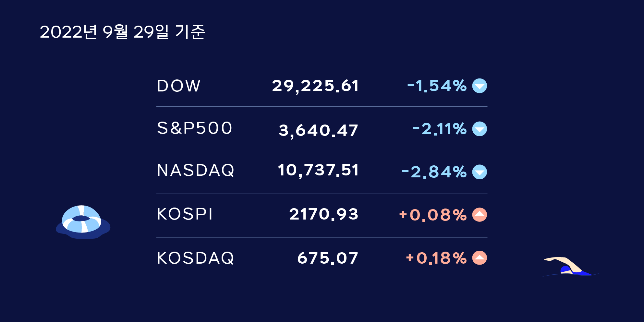644x322 pixels.
Task: Click the swim ring float illustration
Action: [83, 222]
